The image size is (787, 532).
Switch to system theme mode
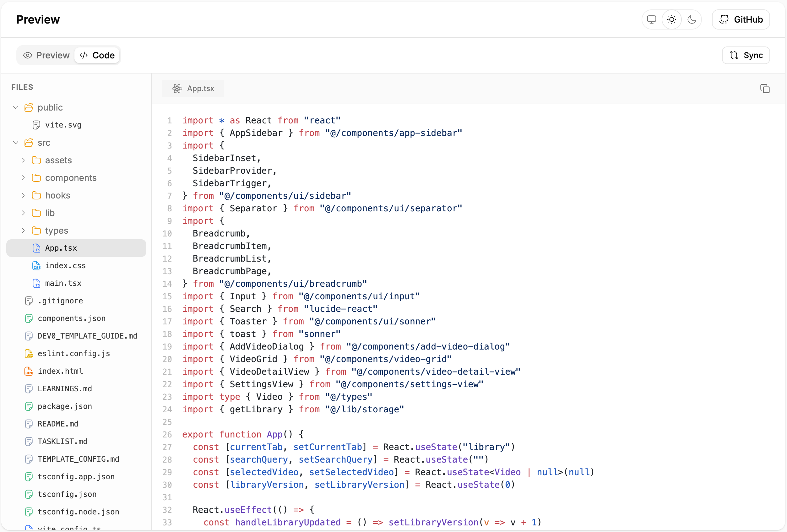coord(651,20)
